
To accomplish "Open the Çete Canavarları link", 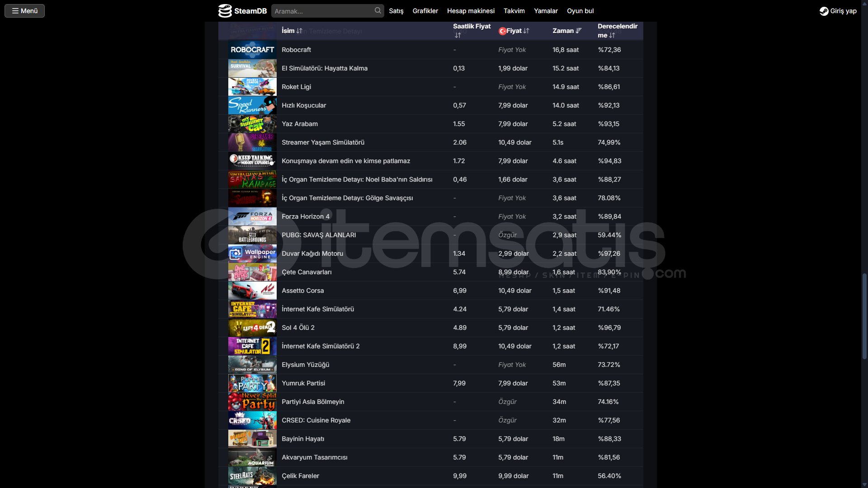I will click(307, 272).
